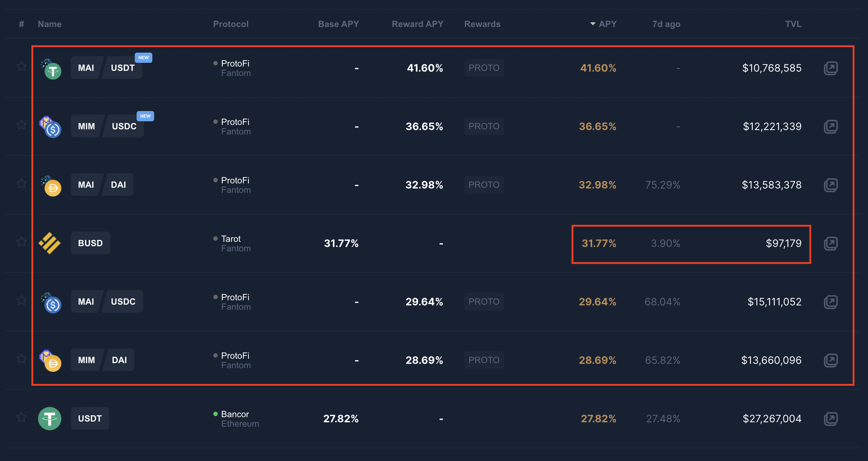Click the Reward APY column header
The height and width of the screenshot is (461, 868).
point(418,24)
